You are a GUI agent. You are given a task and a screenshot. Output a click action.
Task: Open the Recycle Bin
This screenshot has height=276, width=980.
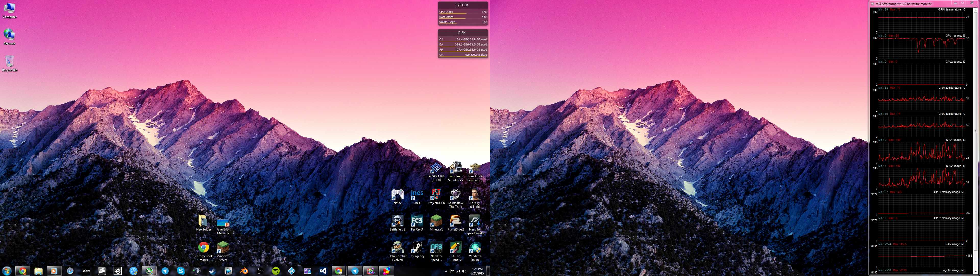point(9,63)
